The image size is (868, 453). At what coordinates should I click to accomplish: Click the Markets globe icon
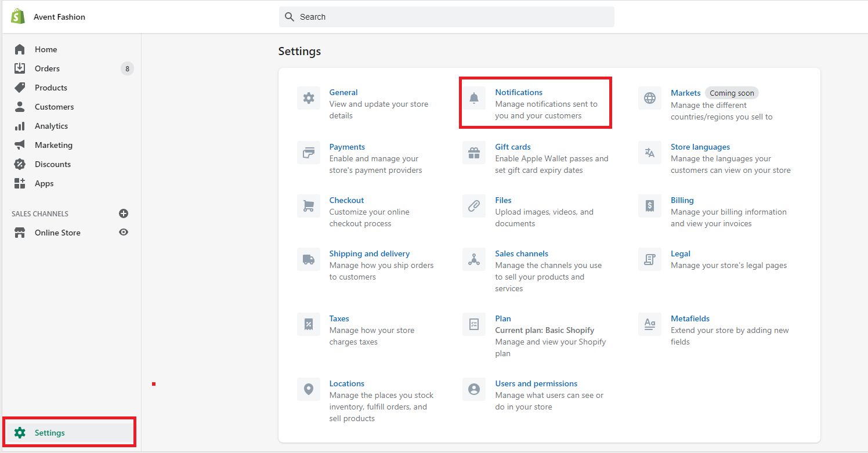650,98
